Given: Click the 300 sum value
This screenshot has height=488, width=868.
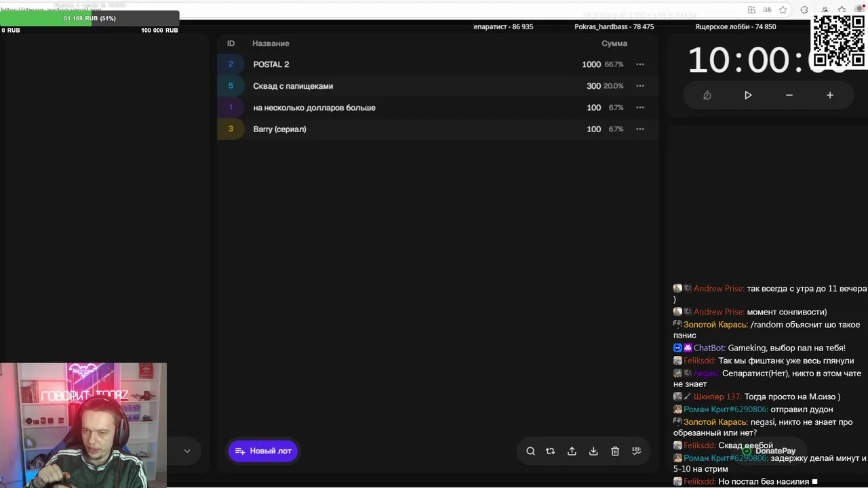Looking at the screenshot, I should pyautogui.click(x=593, y=86).
